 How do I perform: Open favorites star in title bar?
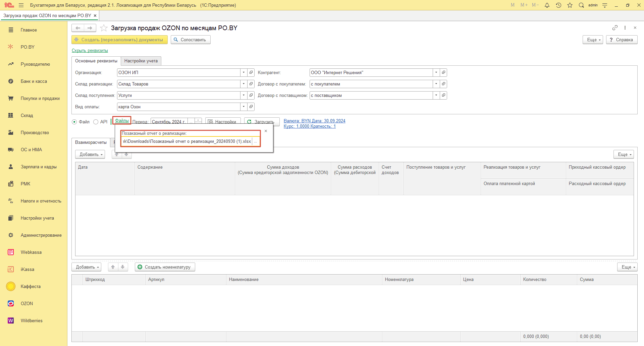[570, 5]
